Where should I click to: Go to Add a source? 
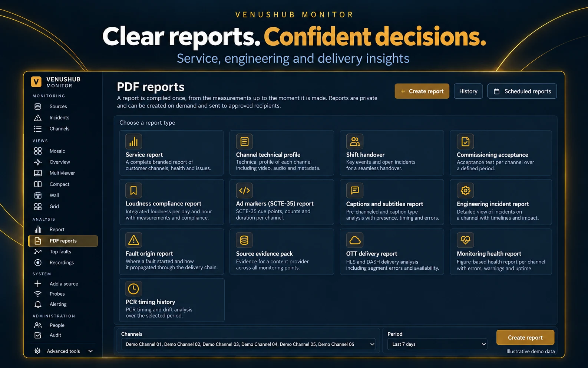pyautogui.click(x=63, y=284)
